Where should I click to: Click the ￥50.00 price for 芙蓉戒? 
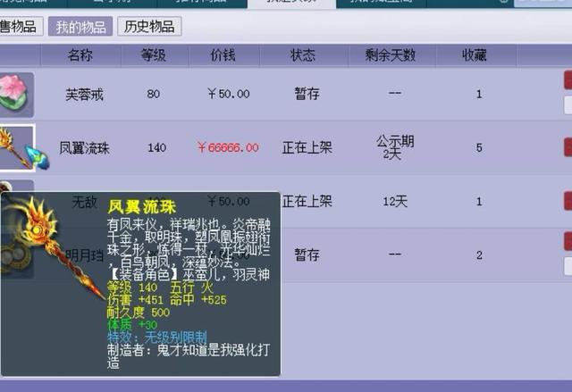tap(229, 94)
